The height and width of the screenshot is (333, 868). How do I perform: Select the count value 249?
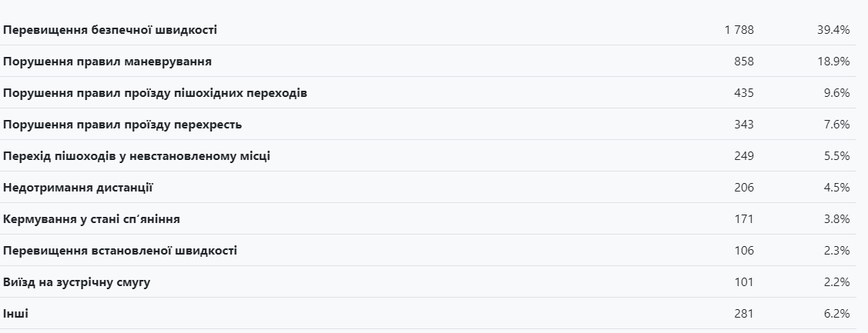coord(743,156)
